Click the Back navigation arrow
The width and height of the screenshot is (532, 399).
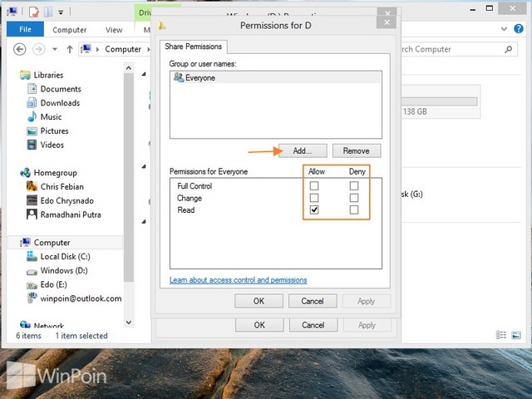click(x=19, y=49)
